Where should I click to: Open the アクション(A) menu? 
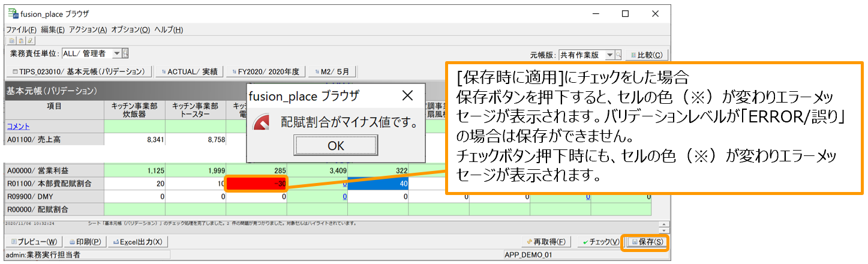(88, 29)
